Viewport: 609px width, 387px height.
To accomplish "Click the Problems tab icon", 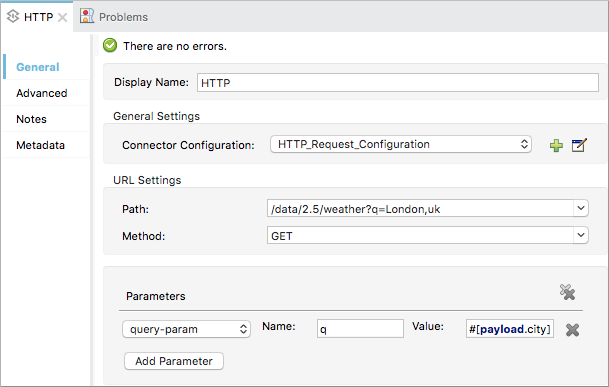I will pos(87,16).
